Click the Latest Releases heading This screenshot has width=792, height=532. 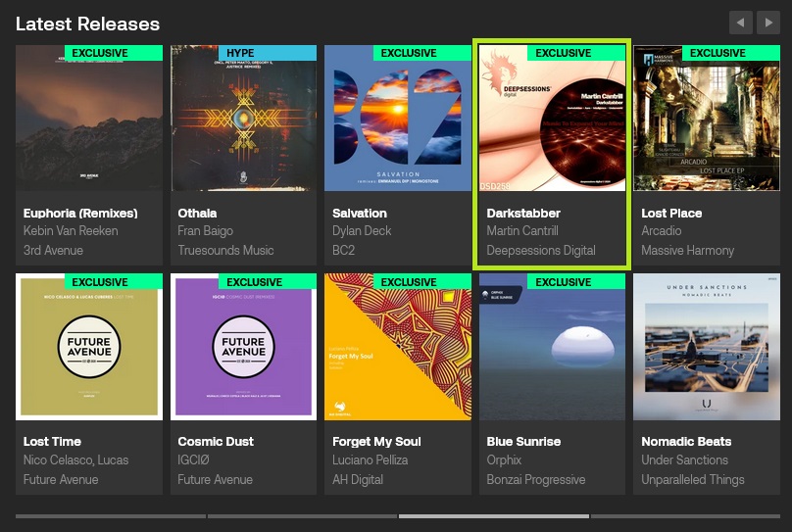click(x=87, y=24)
